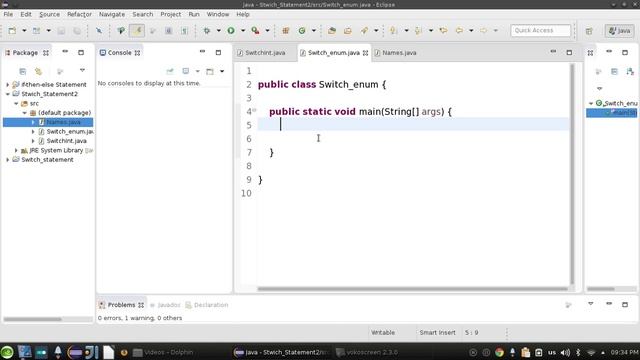The image size is (640, 360).
Task: Select the Console view tab
Action: [x=119, y=53]
